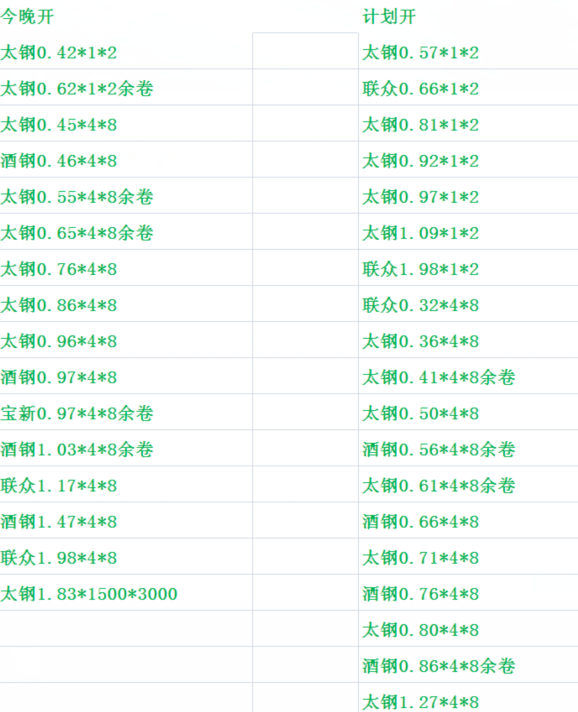This screenshot has width=578, height=712.
Task: Select cell 酒钢0.66*4*8
Action: 468,520
